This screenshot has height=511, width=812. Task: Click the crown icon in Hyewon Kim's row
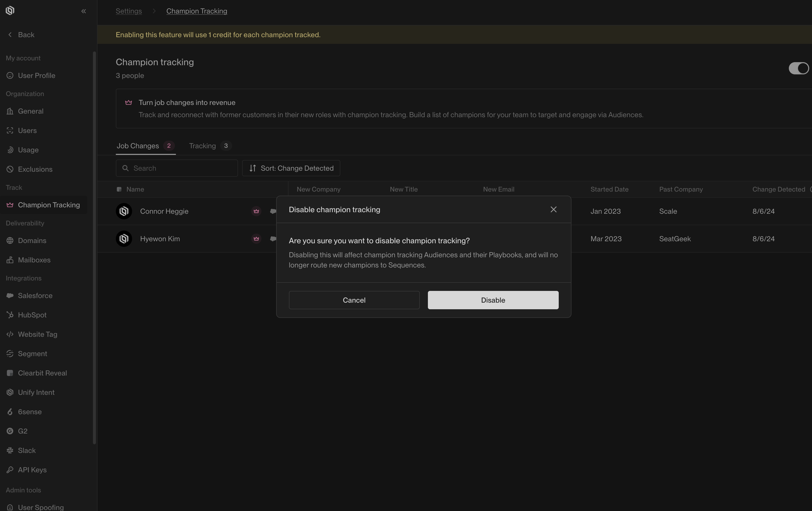[256, 239]
